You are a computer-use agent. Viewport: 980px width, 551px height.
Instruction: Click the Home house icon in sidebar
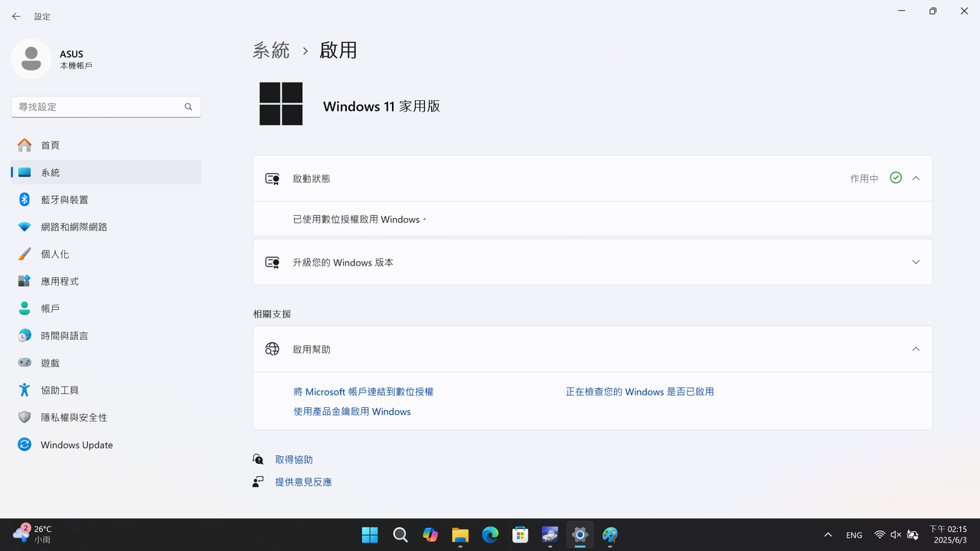(24, 145)
